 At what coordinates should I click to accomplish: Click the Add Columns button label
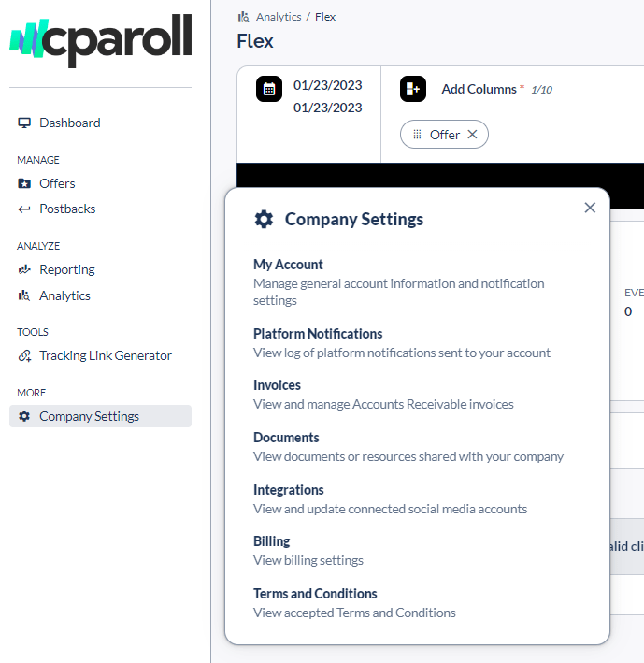[x=479, y=89]
